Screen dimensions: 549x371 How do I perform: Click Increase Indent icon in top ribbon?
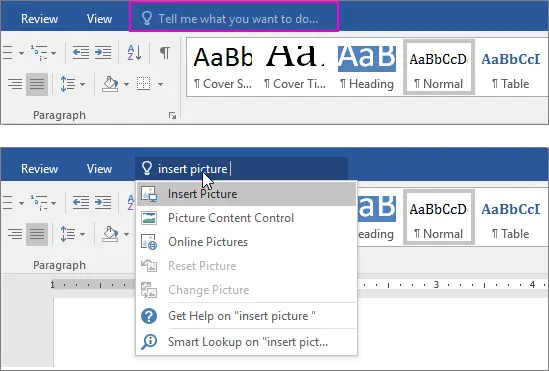(x=103, y=53)
